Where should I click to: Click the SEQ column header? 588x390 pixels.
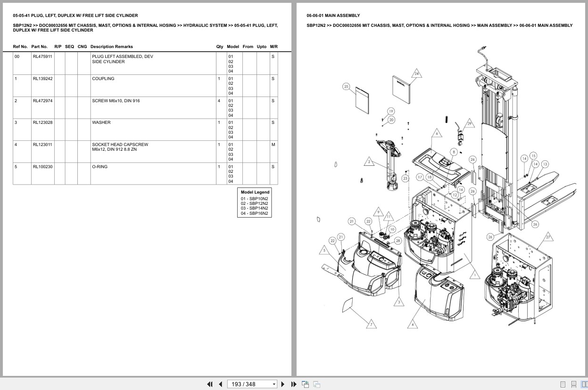tap(69, 47)
